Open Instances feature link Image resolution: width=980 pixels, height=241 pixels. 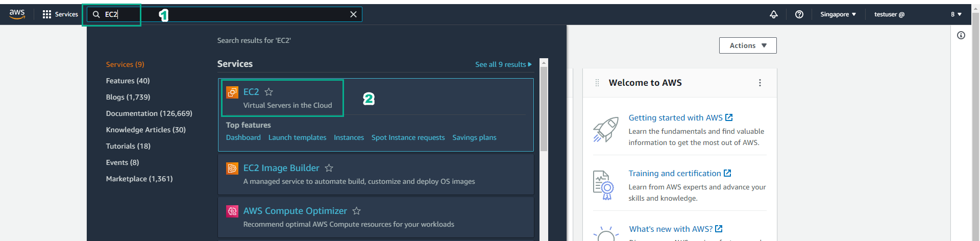coord(349,137)
